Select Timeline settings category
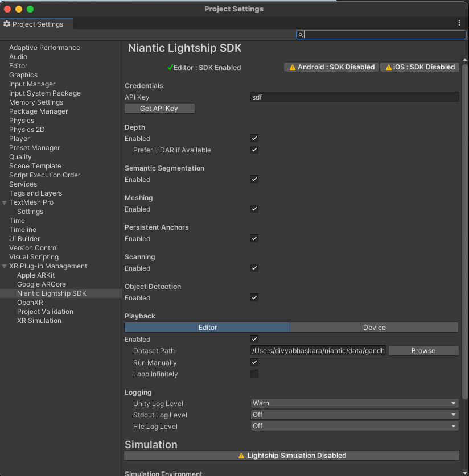The height and width of the screenshot is (476, 469). [x=22, y=230]
